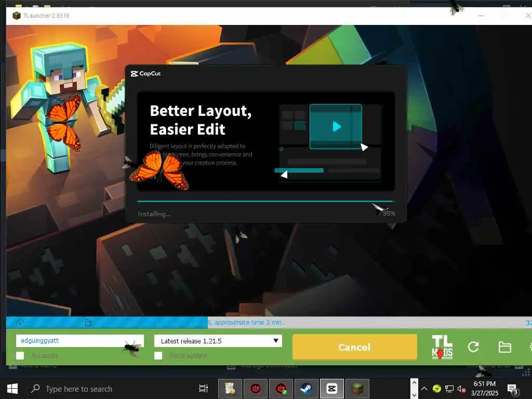Enable the Force update checkbox
The image size is (532, 399).
tap(158, 355)
